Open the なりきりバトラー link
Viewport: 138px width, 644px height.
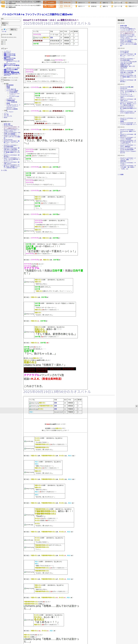11,99
